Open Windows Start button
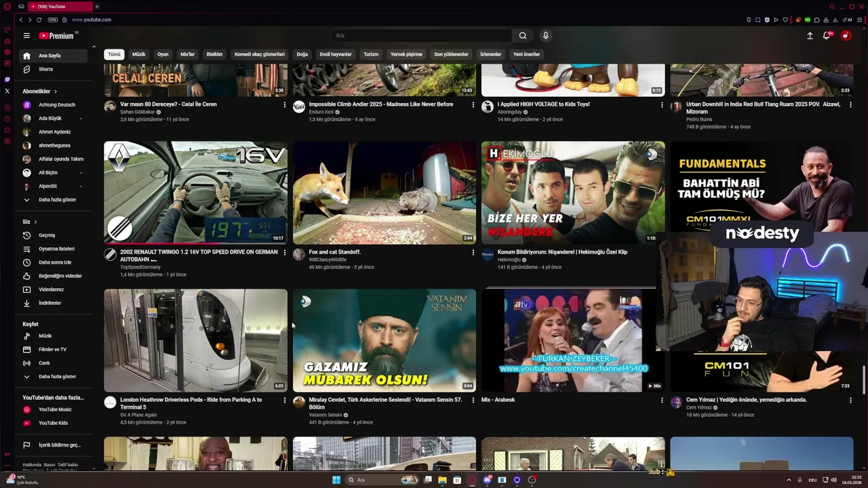Screen dimensions: 868x488 point(336,480)
